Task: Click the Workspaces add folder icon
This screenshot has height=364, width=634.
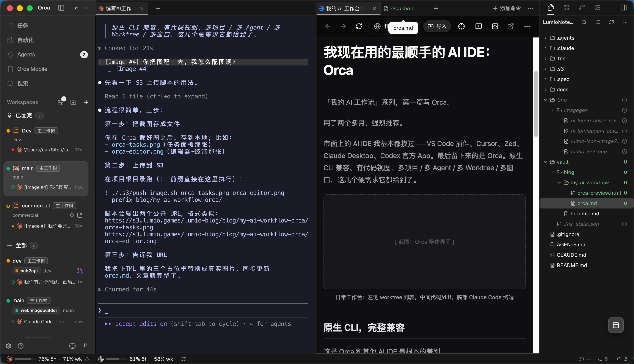Action: (x=73, y=102)
